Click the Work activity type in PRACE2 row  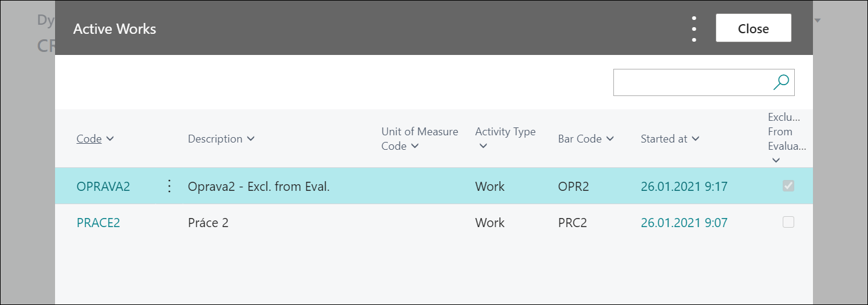(490, 222)
